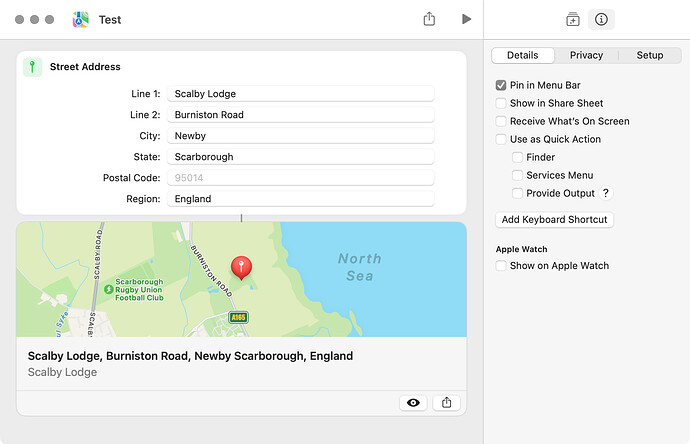Screen dimensions: 690x444
Task: Click the Line 1 field with Scalby Lodge
Action: tap(301, 94)
